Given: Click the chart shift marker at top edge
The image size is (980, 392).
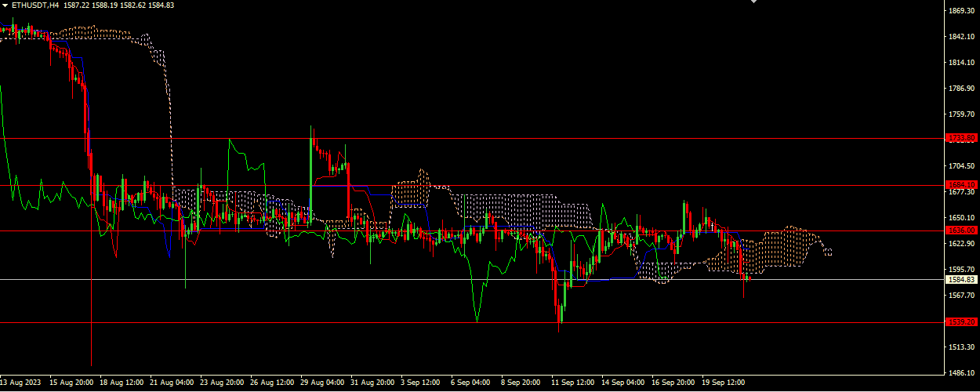Looking at the screenshot, I should coord(754,2).
